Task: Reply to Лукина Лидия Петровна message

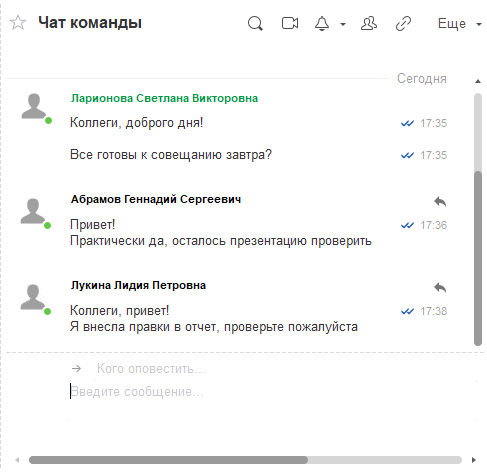Action: pyautogui.click(x=440, y=288)
